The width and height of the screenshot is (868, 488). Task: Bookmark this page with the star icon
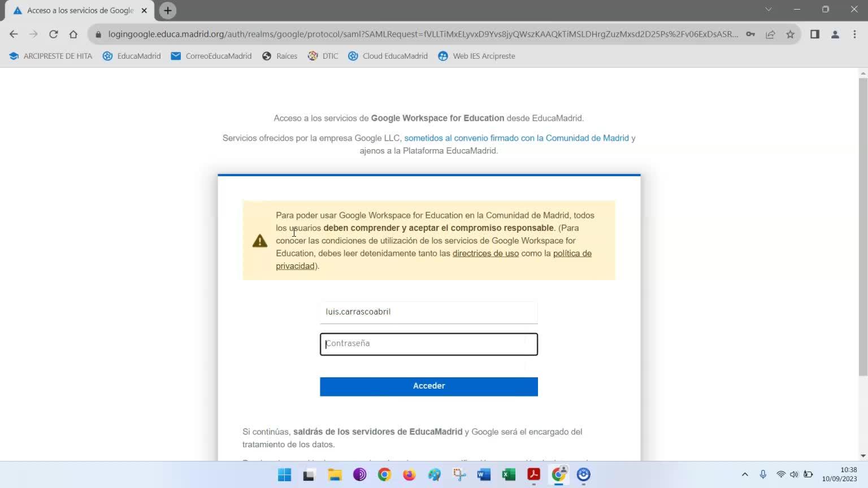(790, 34)
